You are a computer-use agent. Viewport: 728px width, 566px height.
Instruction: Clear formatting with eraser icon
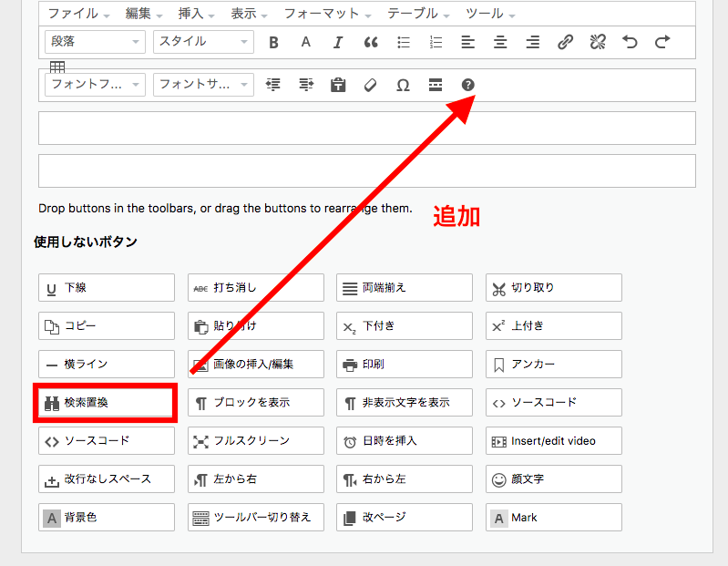(x=371, y=85)
